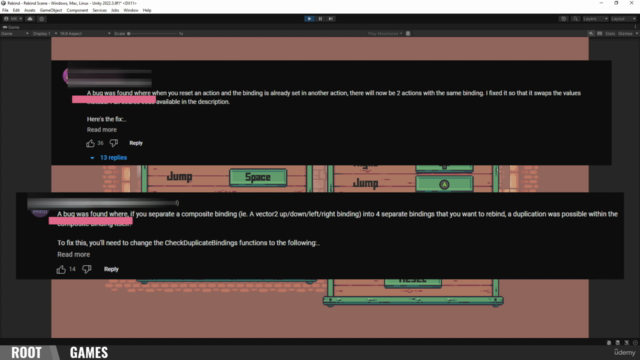Open the undo history icon
The width and height of the screenshot is (640, 360).
coord(563,19)
